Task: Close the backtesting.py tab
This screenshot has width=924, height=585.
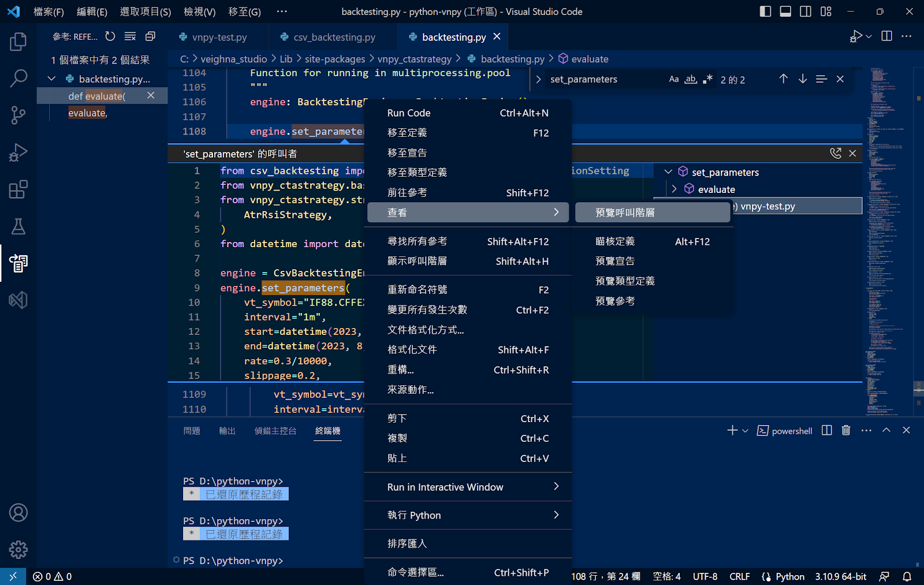Action: click(497, 36)
